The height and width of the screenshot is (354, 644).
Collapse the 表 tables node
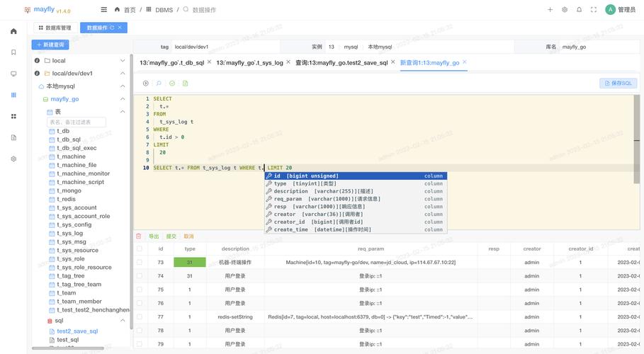click(123, 112)
